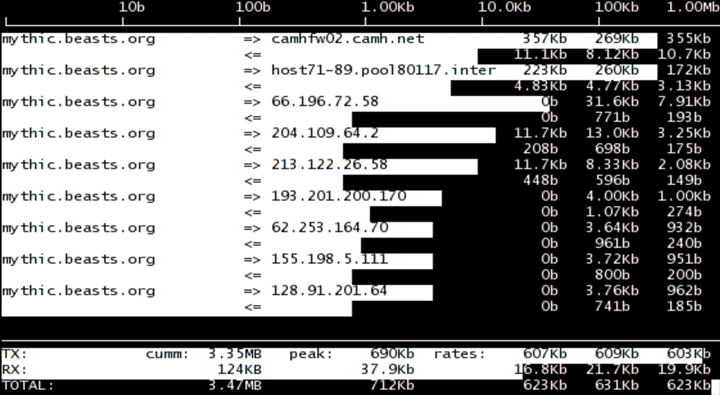The width and height of the screenshot is (720, 395).
Task: Select the 3.13Kb value
Action: coord(684,86)
